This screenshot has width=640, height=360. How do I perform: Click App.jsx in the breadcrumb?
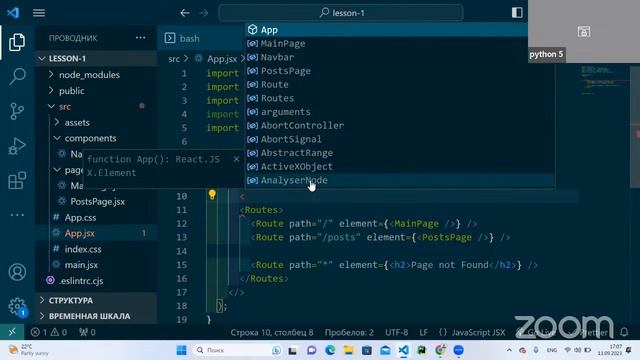coord(222,59)
